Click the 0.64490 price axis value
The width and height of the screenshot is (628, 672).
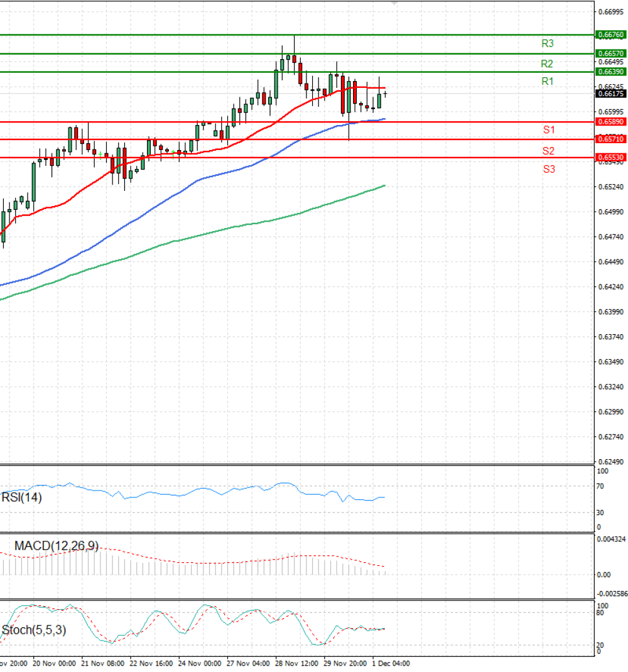click(x=611, y=262)
